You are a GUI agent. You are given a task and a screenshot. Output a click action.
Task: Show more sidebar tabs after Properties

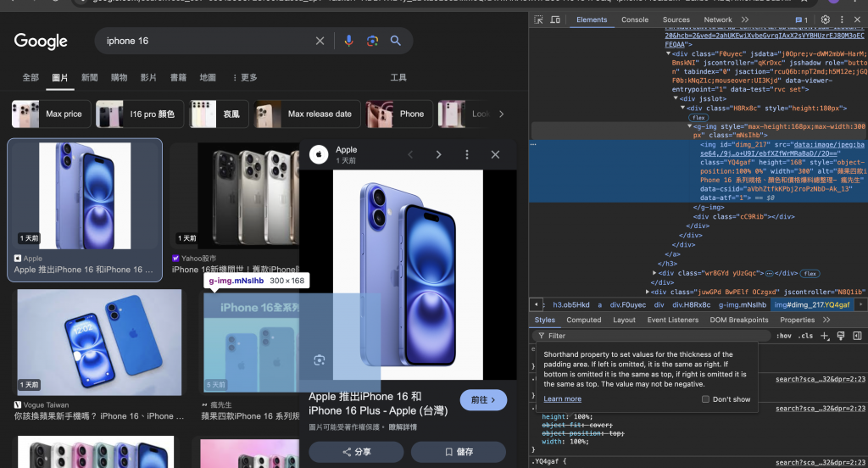coord(826,320)
